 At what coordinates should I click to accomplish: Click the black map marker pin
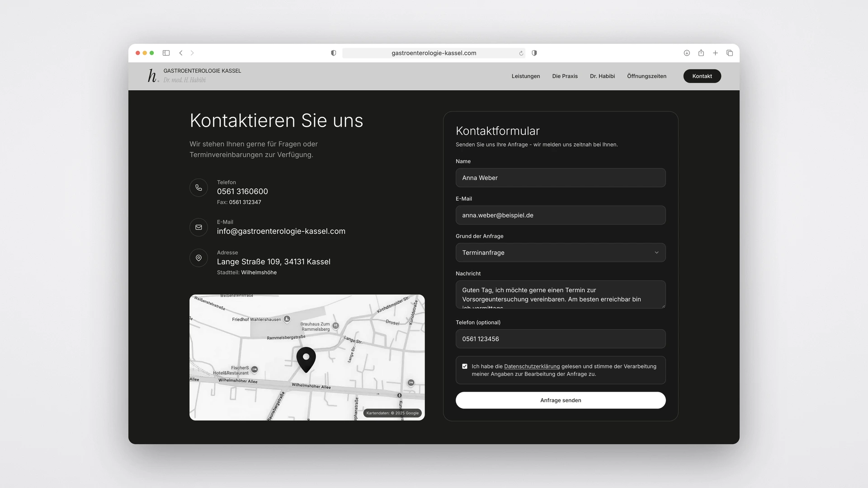click(306, 359)
